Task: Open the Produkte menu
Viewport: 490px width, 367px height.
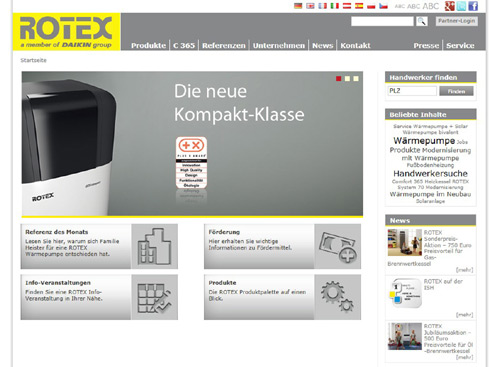Action: click(x=148, y=45)
